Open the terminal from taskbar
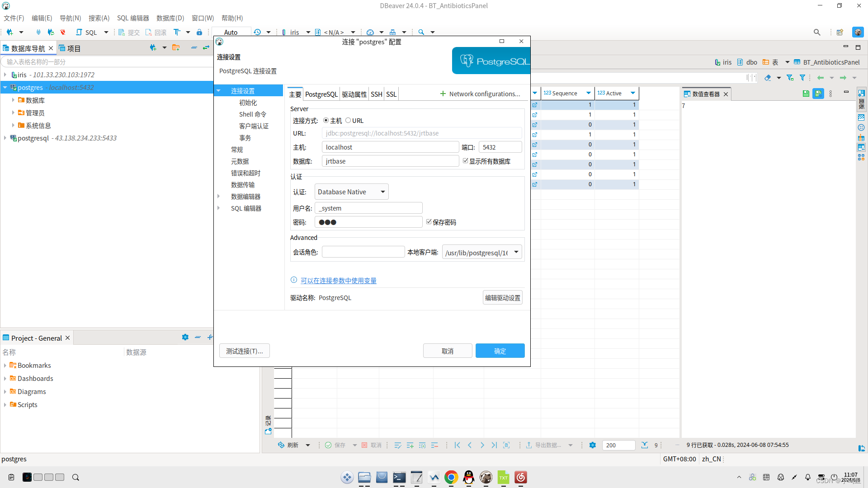The image size is (868, 488). [x=399, y=477]
